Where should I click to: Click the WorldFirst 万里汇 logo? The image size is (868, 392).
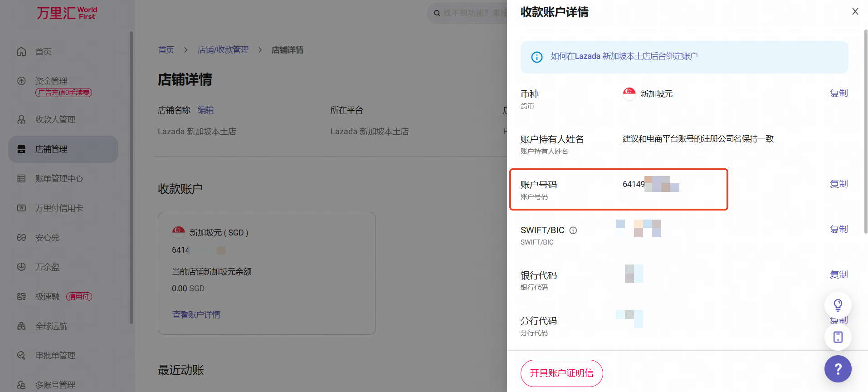(x=67, y=13)
